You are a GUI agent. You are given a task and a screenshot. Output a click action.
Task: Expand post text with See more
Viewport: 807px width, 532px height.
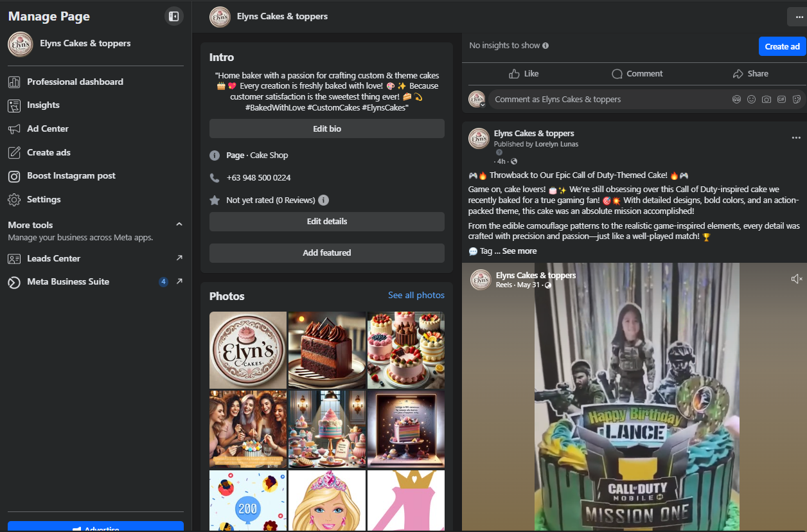519,251
